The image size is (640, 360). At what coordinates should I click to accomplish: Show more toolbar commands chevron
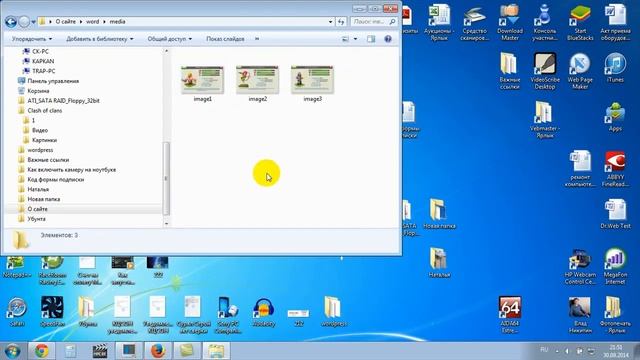pyautogui.click(x=257, y=39)
